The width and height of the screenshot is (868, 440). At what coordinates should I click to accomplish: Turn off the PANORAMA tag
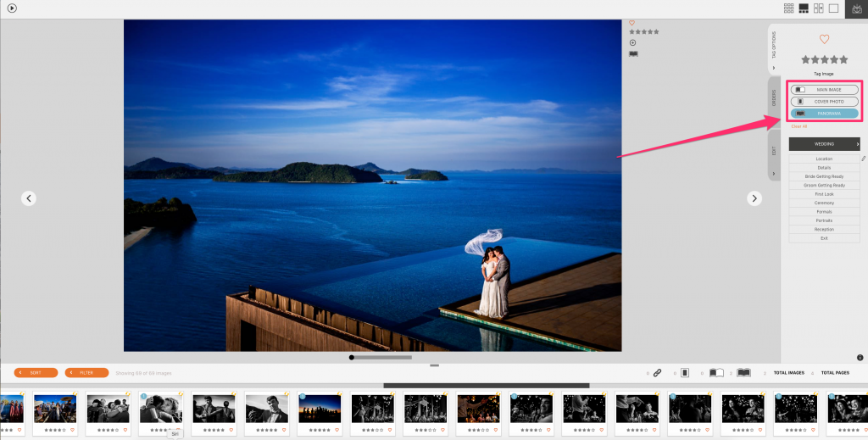pos(824,114)
